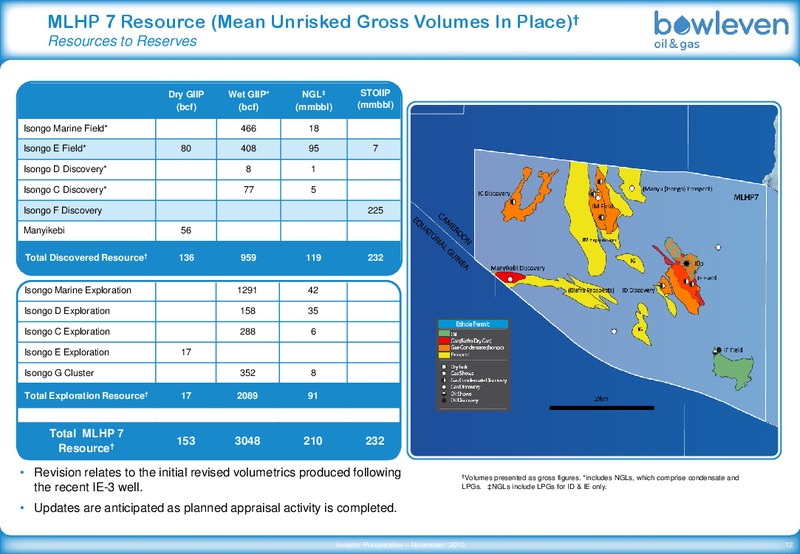Click Isongo C Exploration's Wet GIIP 288

point(247,332)
